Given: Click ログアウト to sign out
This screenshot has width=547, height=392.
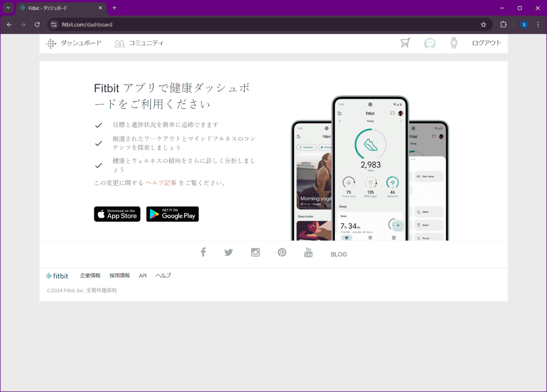Looking at the screenshot, I should 486,42.
